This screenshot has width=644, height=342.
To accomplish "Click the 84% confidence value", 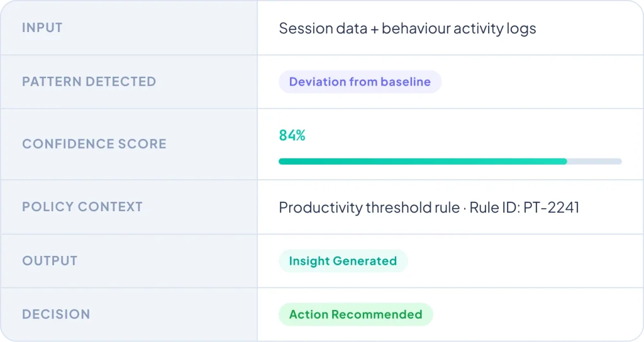I will (292, 135).
